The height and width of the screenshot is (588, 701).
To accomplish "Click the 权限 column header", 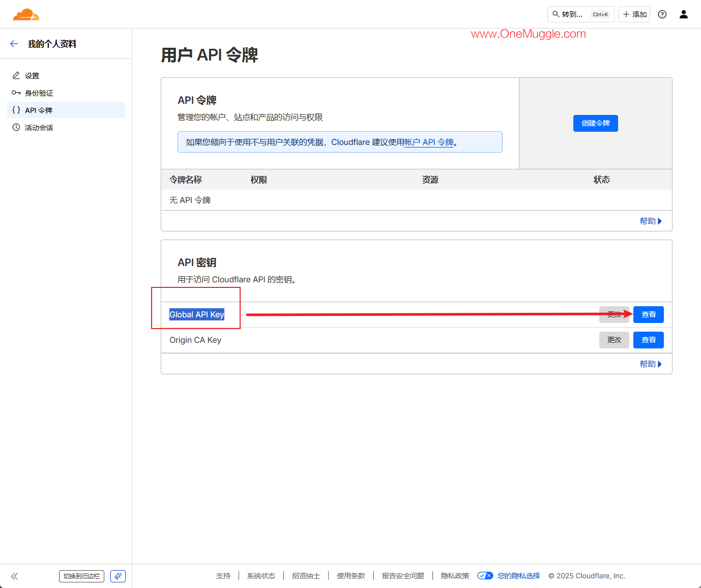I will tap(259, 180).
